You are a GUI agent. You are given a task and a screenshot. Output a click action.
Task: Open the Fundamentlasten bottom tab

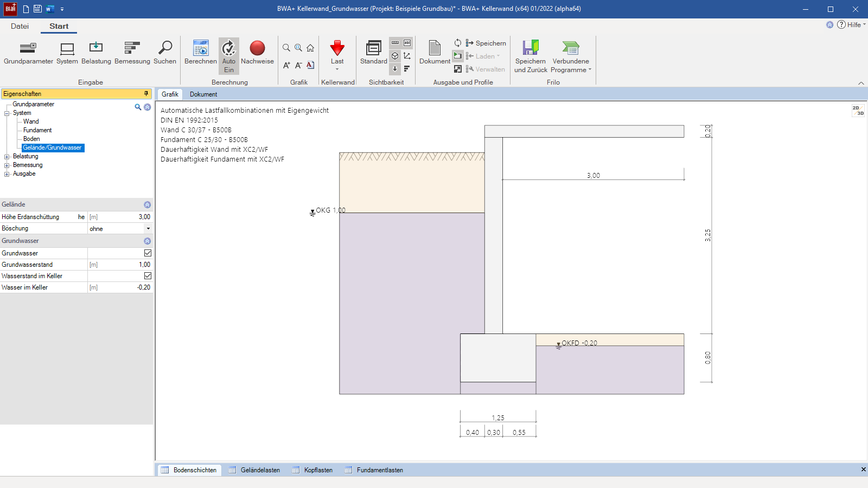click(374, 470)
